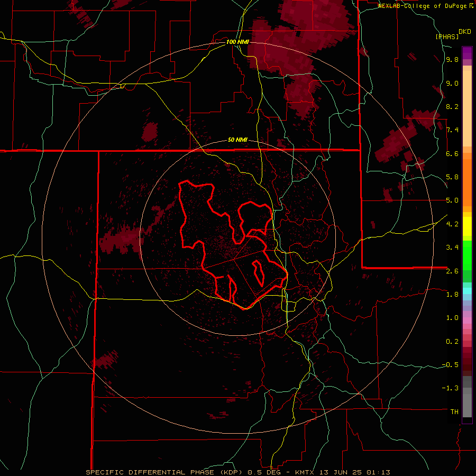The width and height of the screenshot is (476, 476).
Task: Select the 6.6 scale value
Action: (452, 154)
